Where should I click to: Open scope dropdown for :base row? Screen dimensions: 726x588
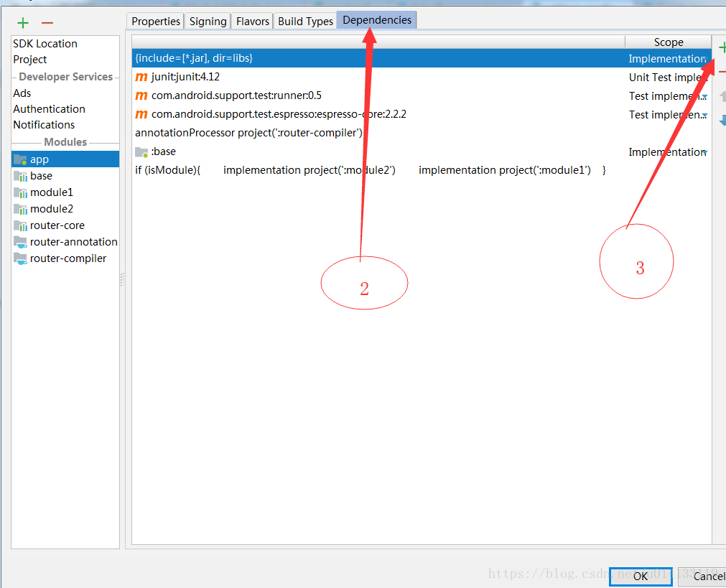(x=704, y=152)
